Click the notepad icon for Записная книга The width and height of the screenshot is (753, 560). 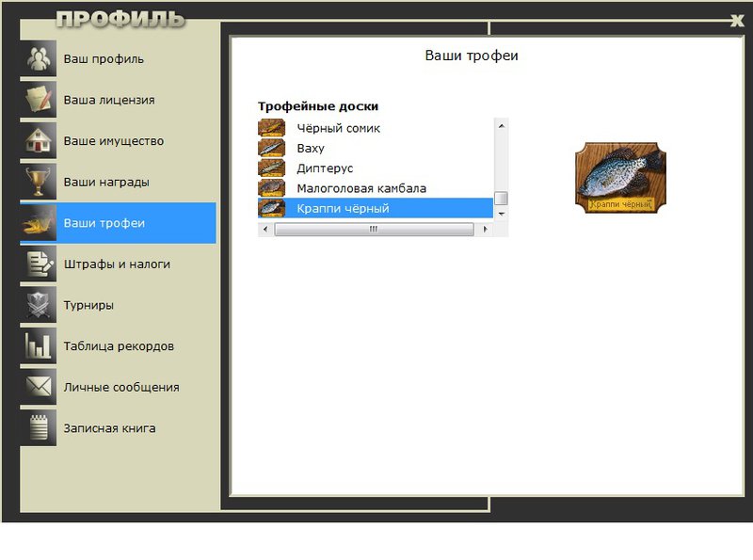pos(39,428)
